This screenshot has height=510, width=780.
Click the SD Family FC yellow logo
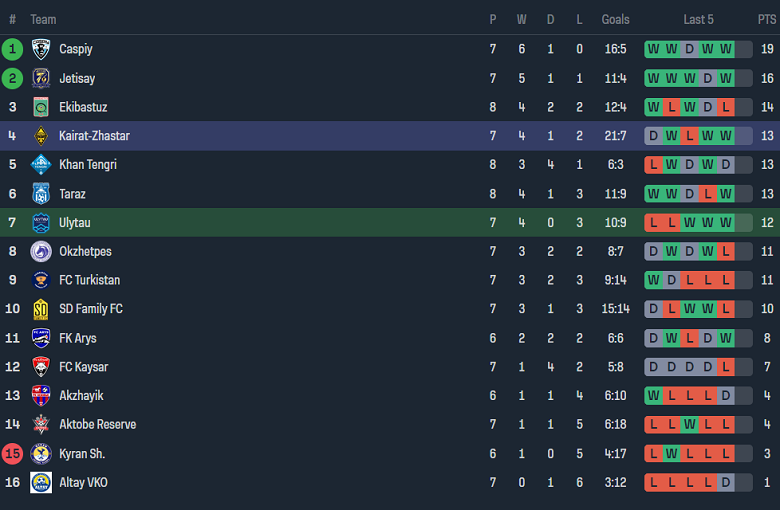(41, 310)
